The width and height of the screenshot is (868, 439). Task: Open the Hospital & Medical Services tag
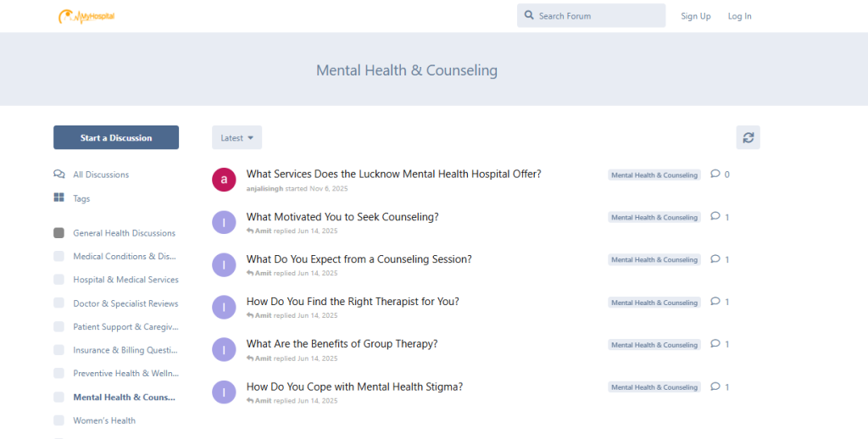[x=125, y=280]
